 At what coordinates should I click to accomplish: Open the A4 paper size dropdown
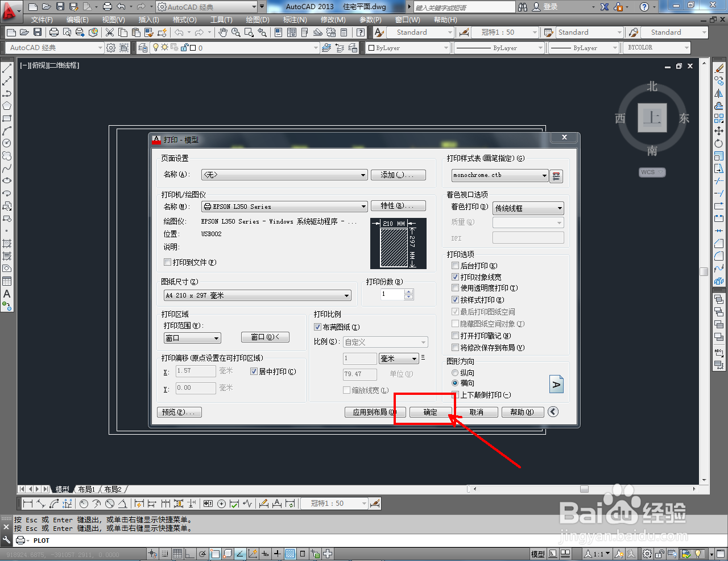pos(258,295)
